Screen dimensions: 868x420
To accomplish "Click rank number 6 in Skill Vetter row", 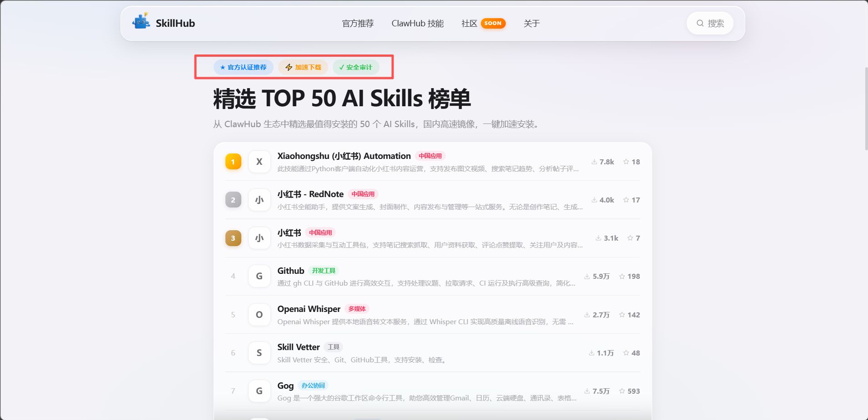I will [x=233, y=353].
